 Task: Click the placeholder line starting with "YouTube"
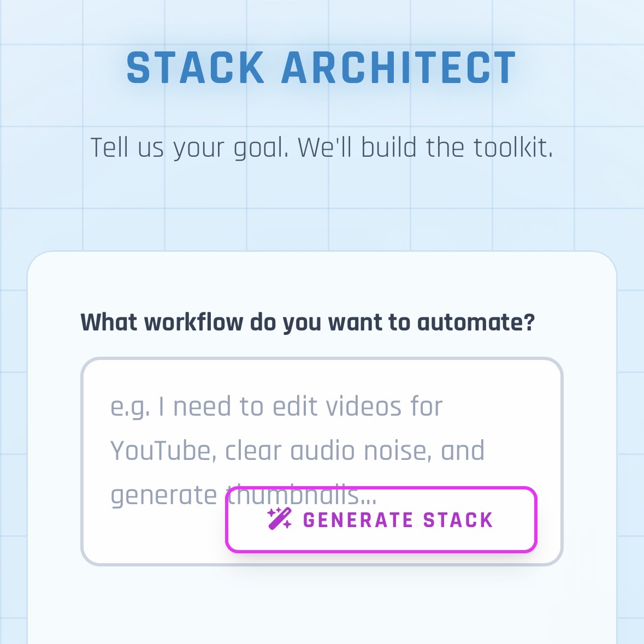(x=297, y=451)
